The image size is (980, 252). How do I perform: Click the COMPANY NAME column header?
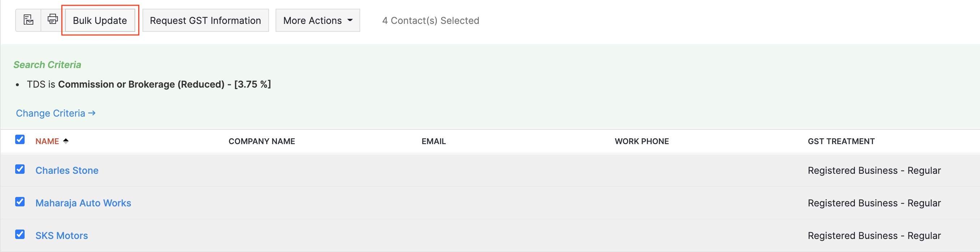(262, 142)
